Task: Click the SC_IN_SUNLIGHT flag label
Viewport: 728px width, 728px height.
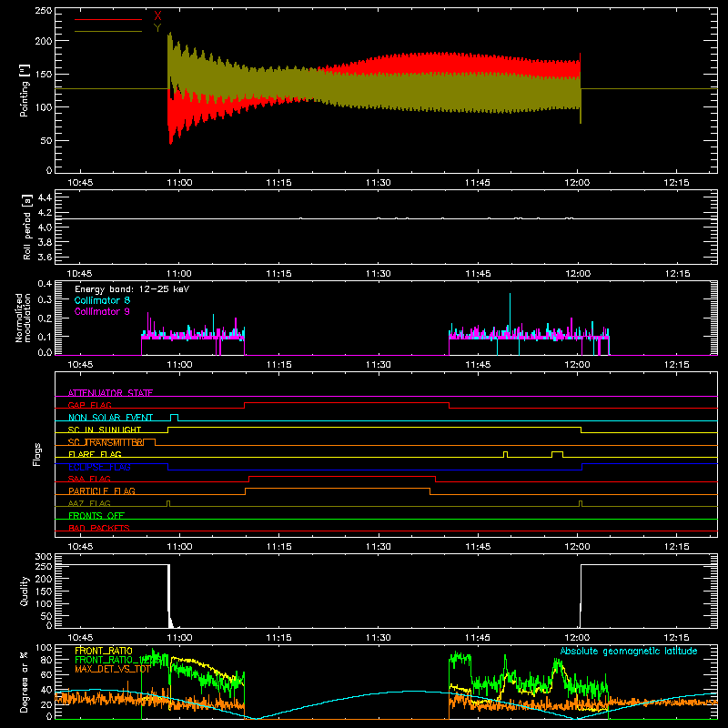Action: (105, 430)
